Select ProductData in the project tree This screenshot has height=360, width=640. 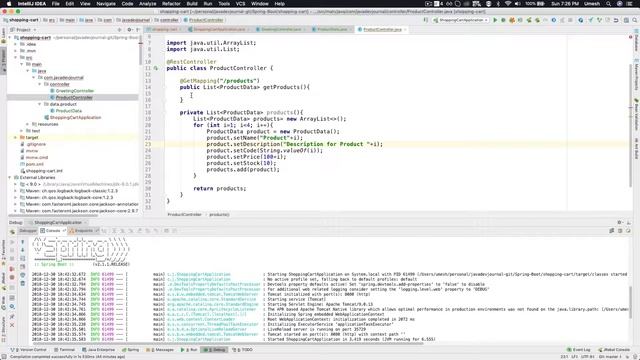69,111
